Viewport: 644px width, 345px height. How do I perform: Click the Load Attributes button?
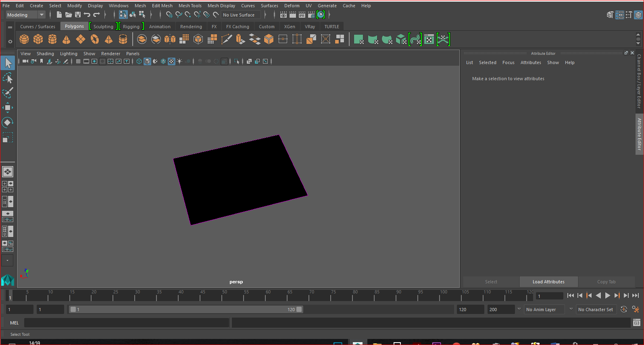pos(548,282)
